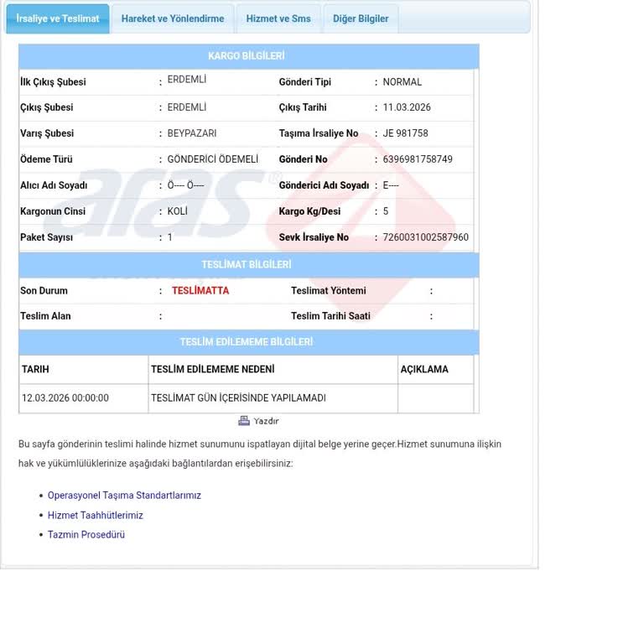Image resolution: width=644 pixels, height=644 pixels.
Task: Follow the Tazmin Prosedürü link
Action: pyautogui.click(x=86, y=534)
